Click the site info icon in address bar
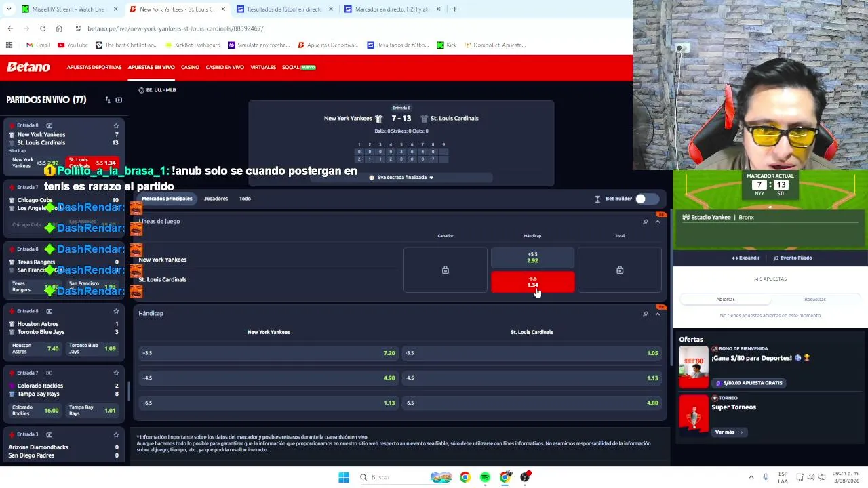Screen dimensions: 868x488 (79, 28)
